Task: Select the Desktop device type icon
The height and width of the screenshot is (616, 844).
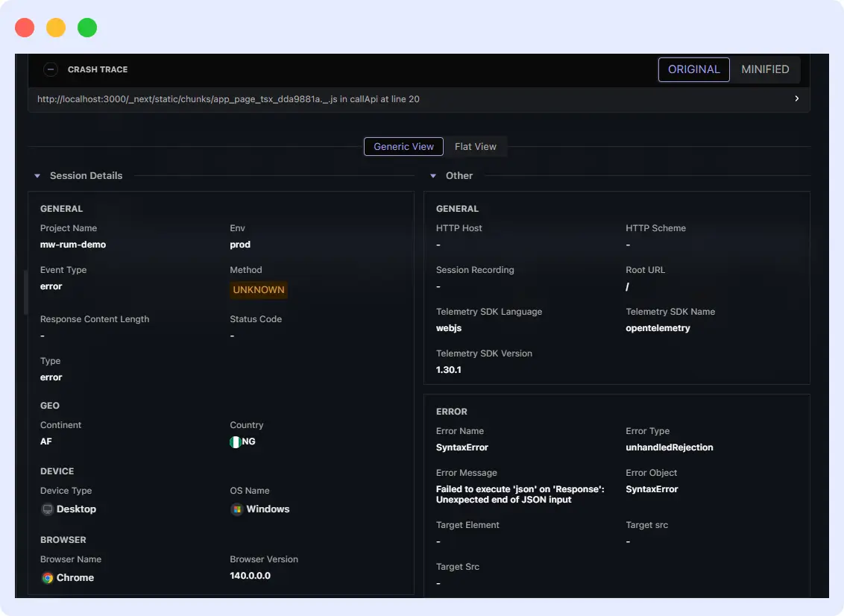Action: [x=46, y=509]
